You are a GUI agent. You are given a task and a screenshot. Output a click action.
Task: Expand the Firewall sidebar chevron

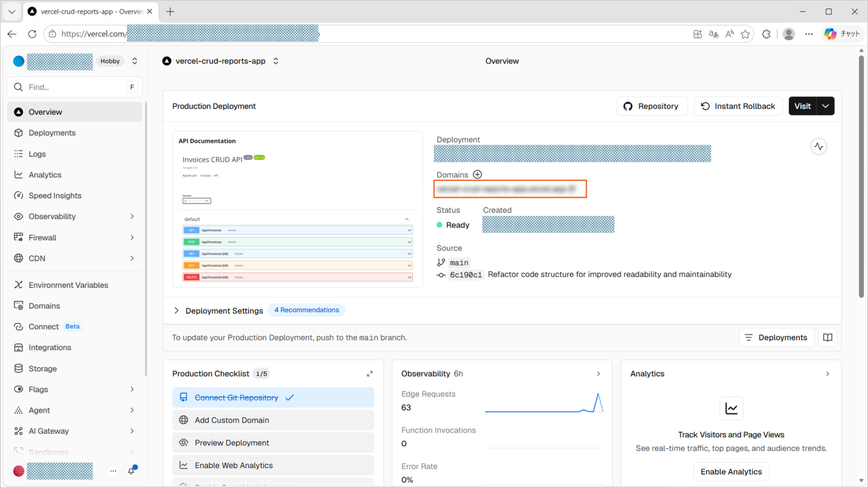pyautogui.click(x=132, y=238)
